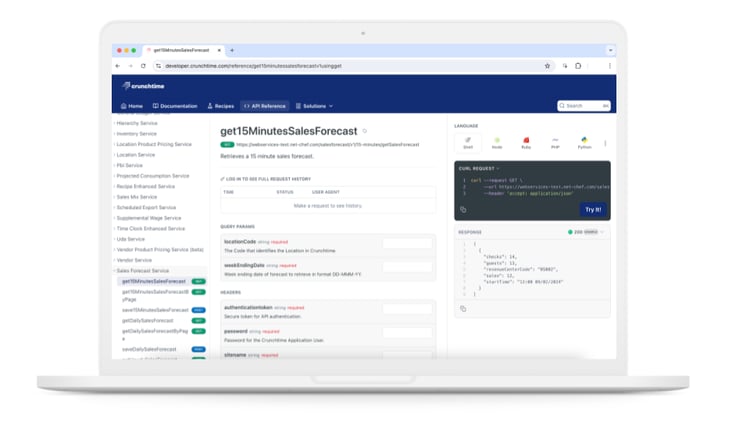Select the Node language icon
Viewport: 750px width, 421px height.
click(497, 143)
